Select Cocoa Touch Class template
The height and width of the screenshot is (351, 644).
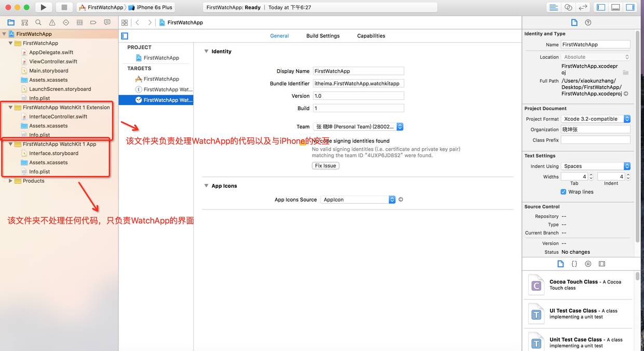tap(579, 285)
